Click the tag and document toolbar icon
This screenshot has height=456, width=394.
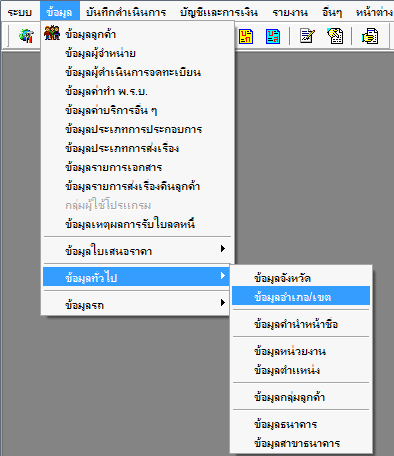(335, 36)
